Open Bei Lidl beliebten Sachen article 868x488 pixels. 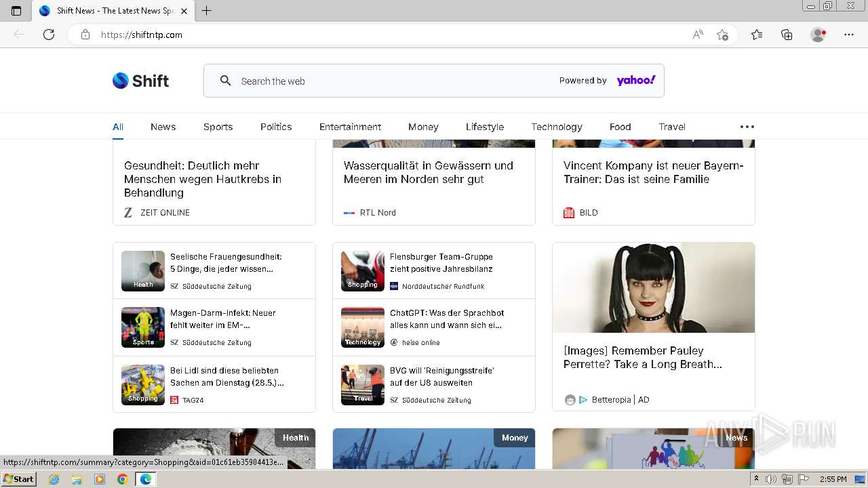pyautogui.click(x=227, y=377)
